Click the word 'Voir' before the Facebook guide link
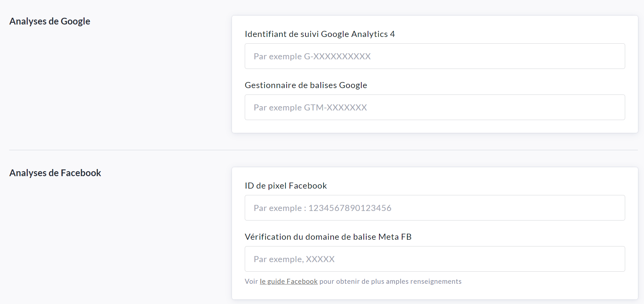 click(251, 282)
